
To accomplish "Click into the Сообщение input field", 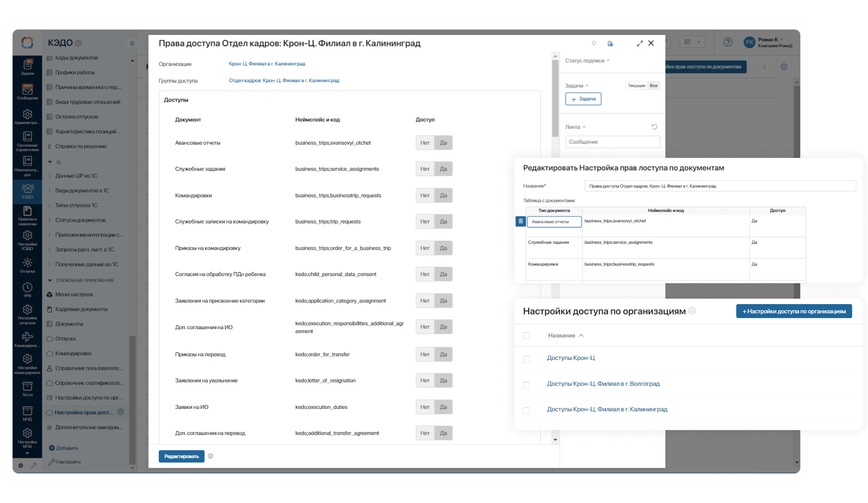I will pyautogui.click(x=612, y=142).
